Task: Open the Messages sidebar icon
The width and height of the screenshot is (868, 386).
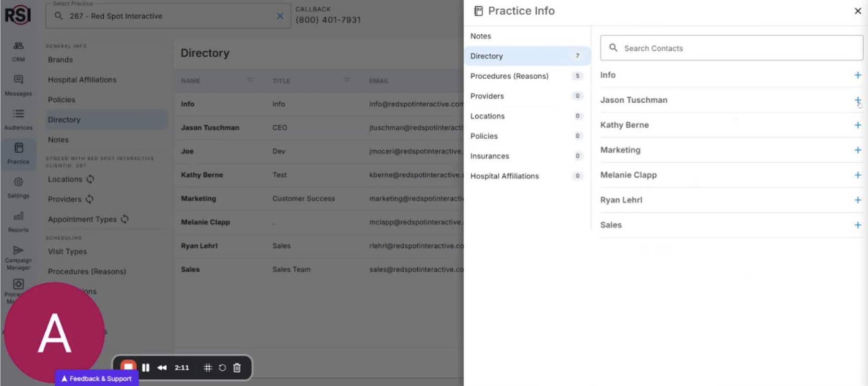Action: click(18, 85)
